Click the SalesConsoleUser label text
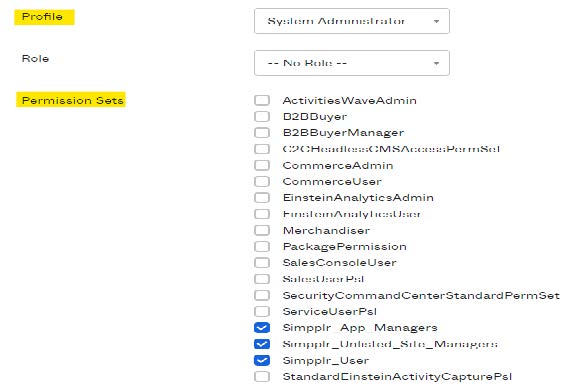Image resolution: width=581 pixels, height=390 pixels. (x=339, y=263)
